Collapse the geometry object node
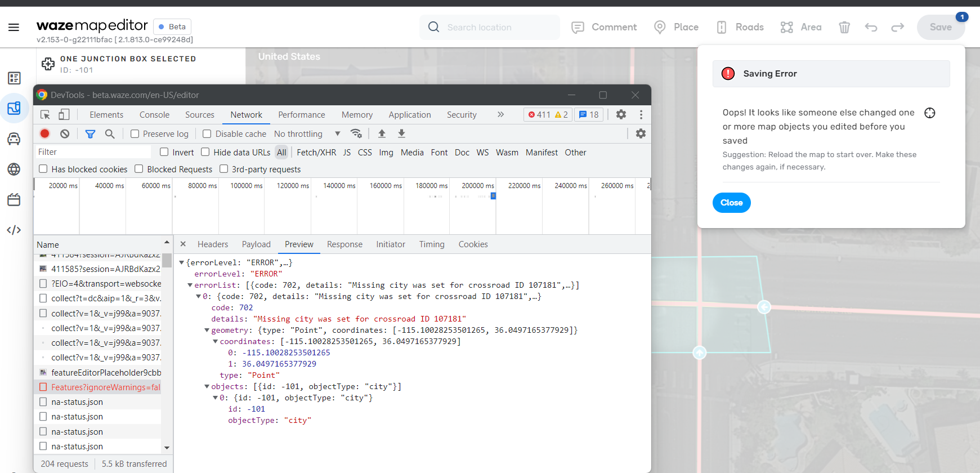 tap(207, 330)
